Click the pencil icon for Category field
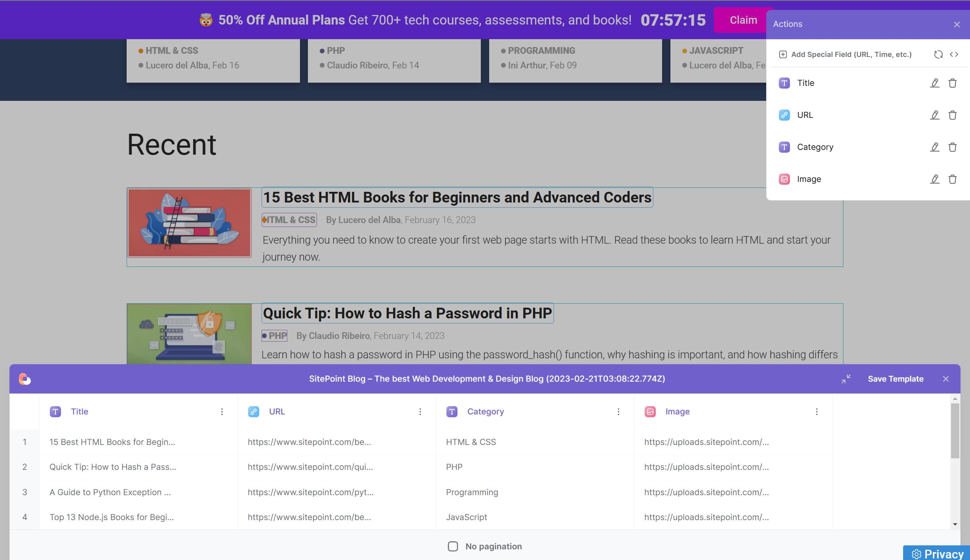The height and width of the screenshot is (560, 970). [934, 147]
